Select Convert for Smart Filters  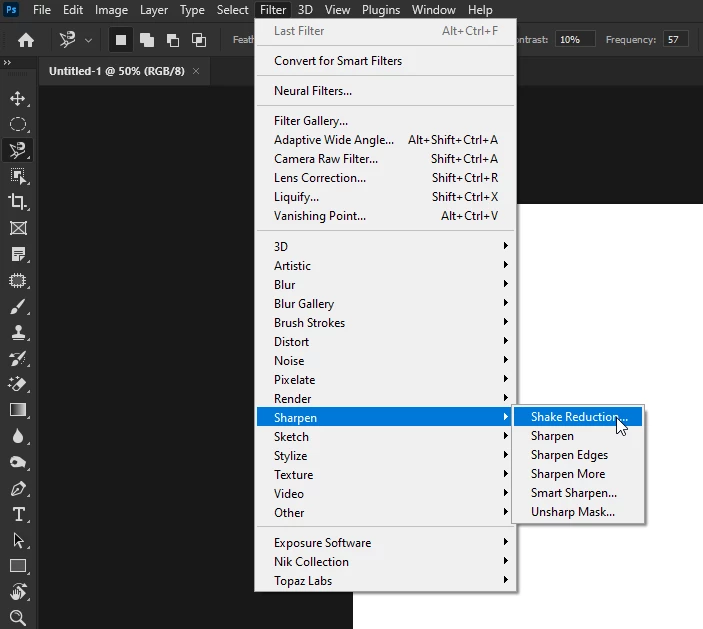point(385,61)
